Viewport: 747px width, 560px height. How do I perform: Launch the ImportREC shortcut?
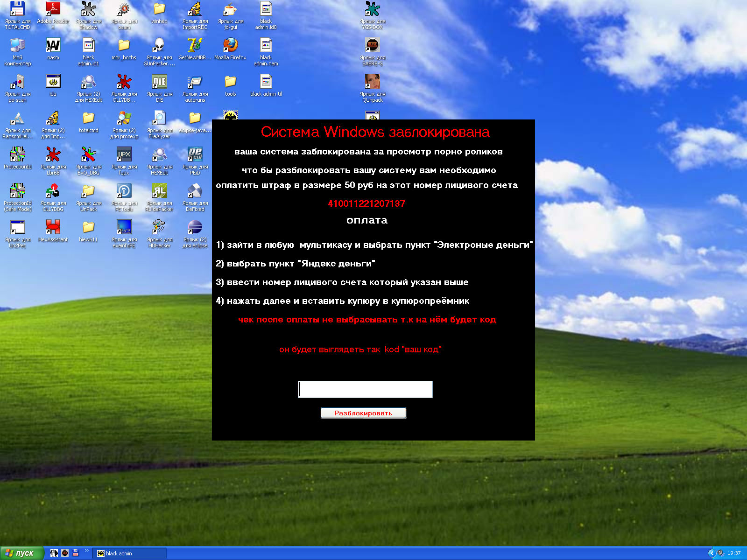click(195, 8)
